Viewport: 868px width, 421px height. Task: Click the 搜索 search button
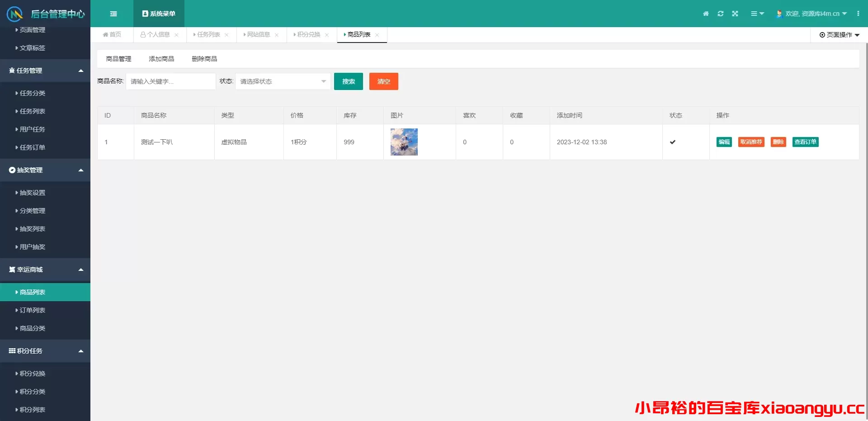tap(348, 81)
